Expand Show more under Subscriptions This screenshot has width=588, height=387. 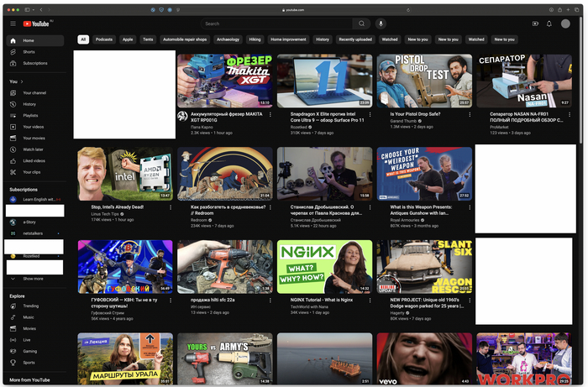pos(33,278)
